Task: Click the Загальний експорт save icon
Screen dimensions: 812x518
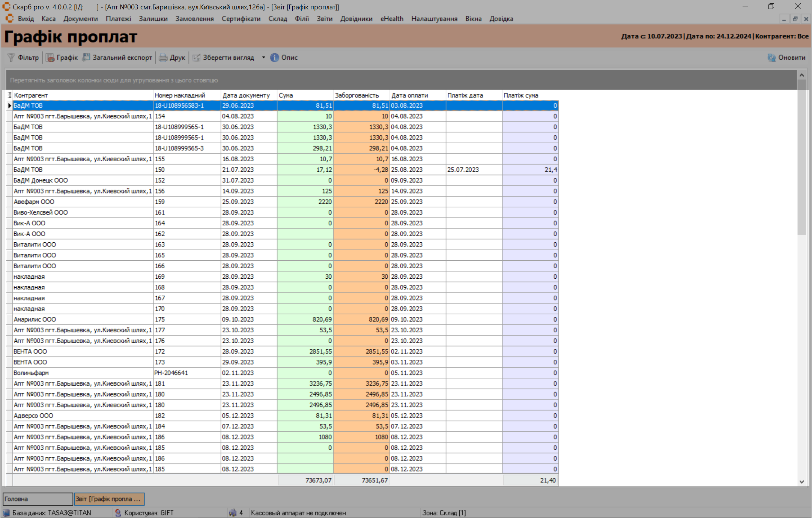Action: 86,57
